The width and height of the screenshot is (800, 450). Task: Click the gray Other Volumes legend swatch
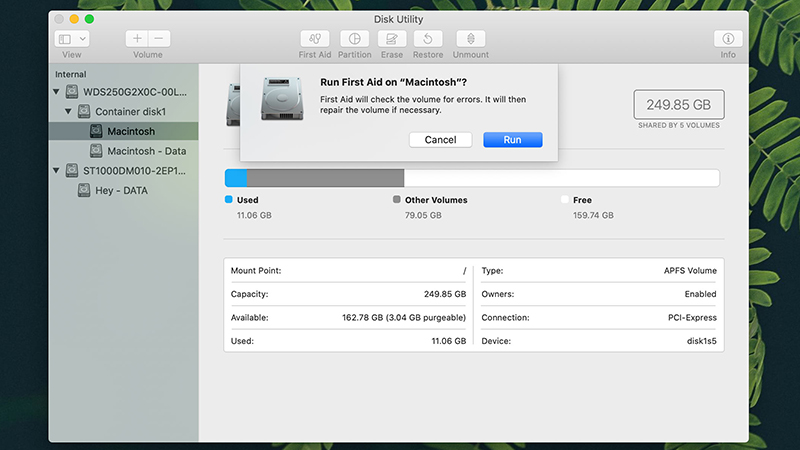396,199
